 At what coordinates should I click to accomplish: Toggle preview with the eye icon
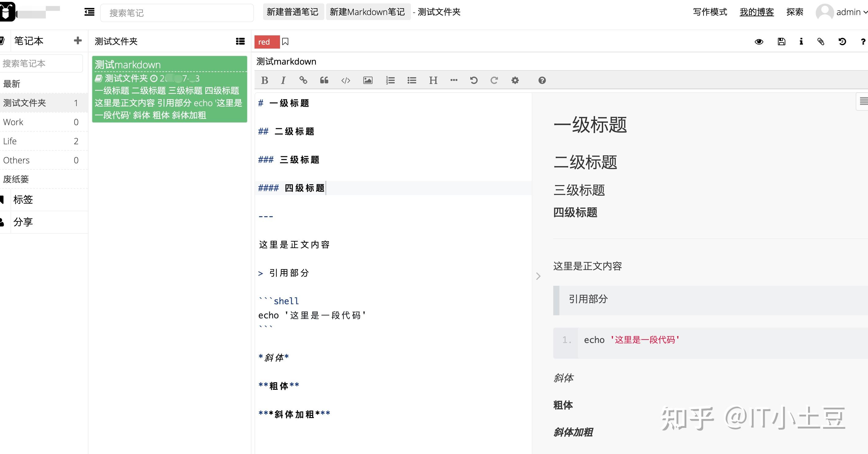(759, 42)
